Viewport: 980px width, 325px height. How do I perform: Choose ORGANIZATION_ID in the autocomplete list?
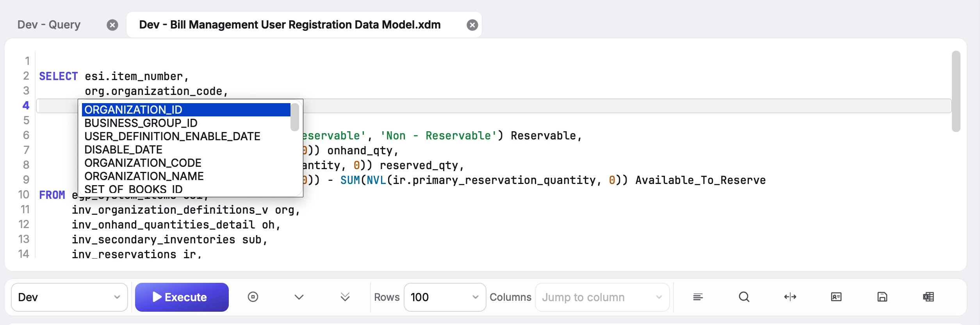[x=186, y=110]
